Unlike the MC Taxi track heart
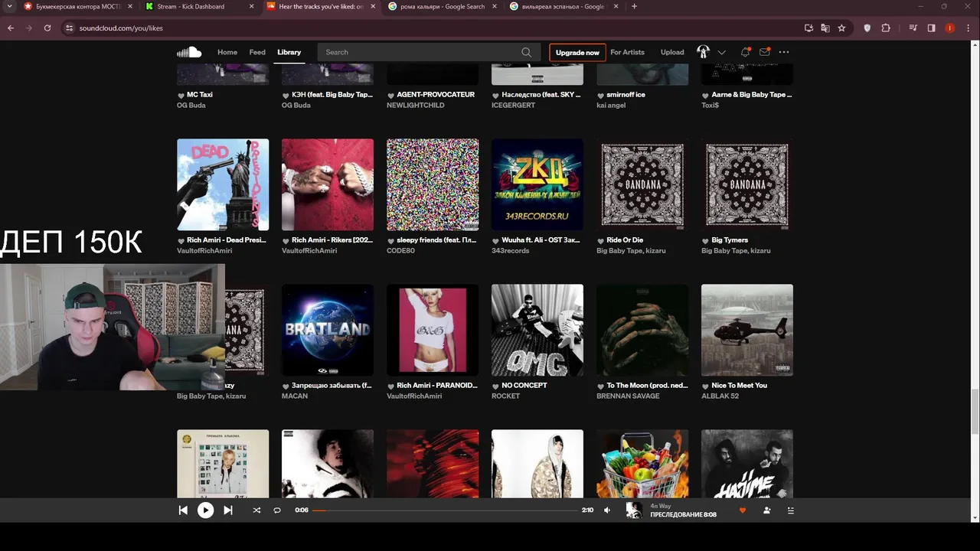The height and width of the screenshot is (551, 980). pyautogui.click(x=181, y=95)
